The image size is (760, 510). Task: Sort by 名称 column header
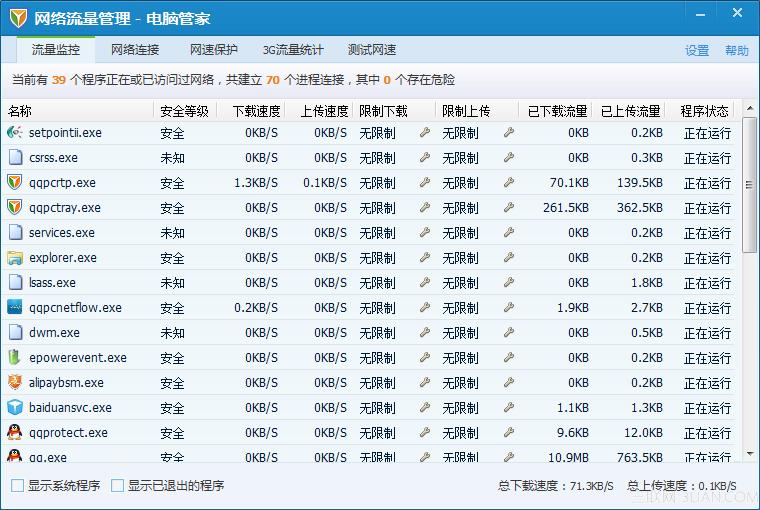tap(78, 111)
